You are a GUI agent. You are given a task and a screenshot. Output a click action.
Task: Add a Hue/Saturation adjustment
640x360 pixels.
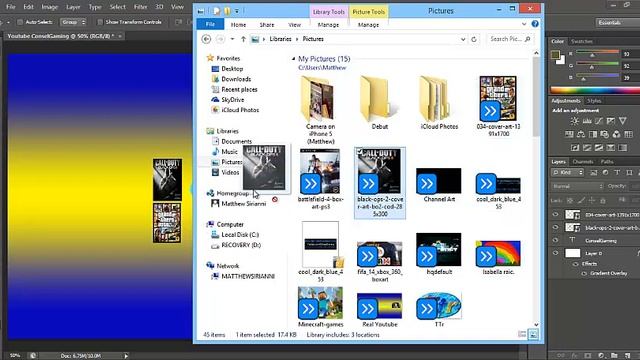[x=569, y=134]
